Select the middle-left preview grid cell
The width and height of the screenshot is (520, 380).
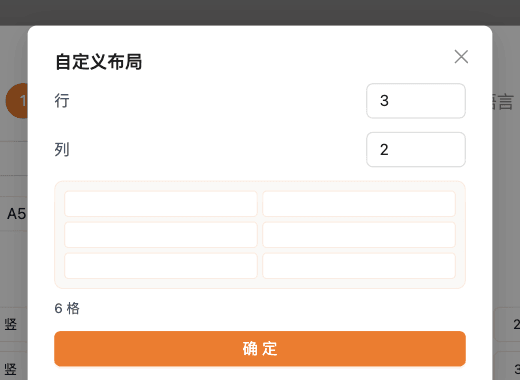point(161,235)
